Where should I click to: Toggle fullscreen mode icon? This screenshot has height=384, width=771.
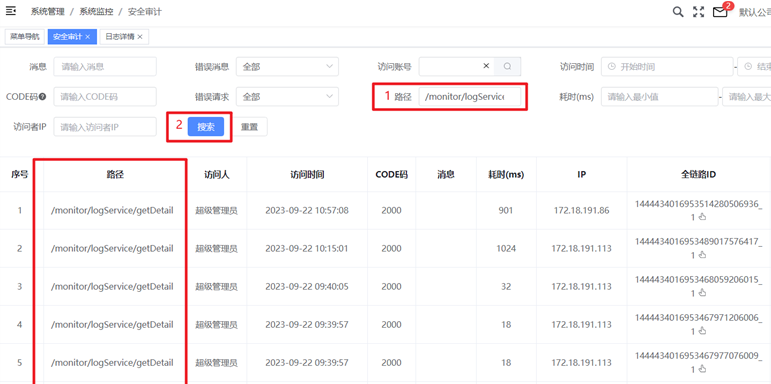[699, 12]
